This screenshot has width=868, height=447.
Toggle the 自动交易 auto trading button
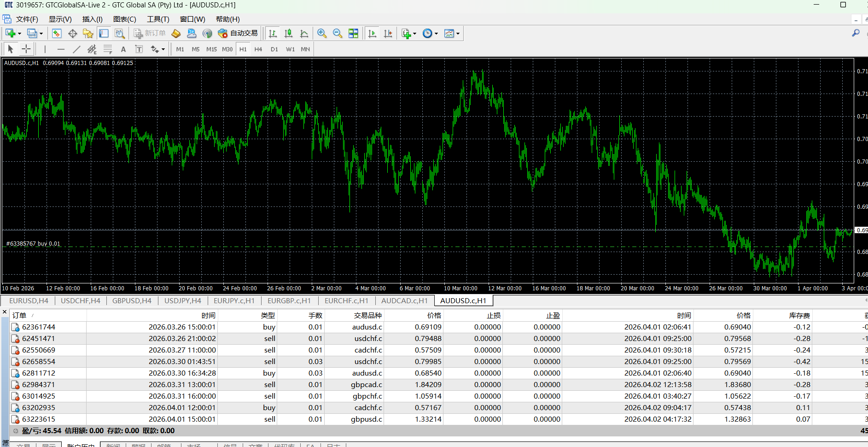tap(238, 34)
